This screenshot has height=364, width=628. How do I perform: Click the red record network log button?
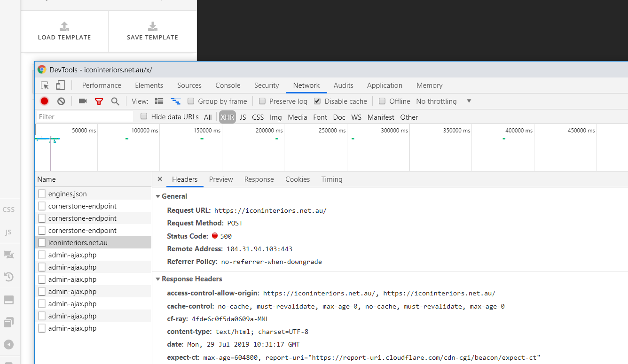coord(44,101)
